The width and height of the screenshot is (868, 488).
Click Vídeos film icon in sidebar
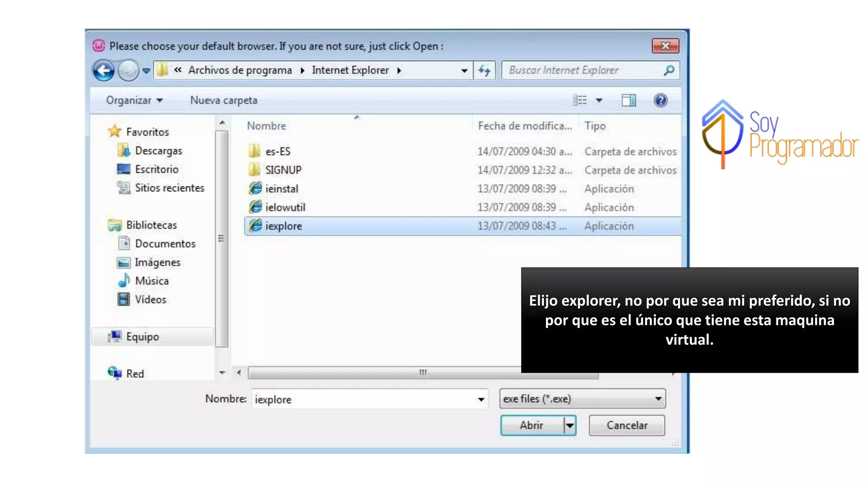click(123, 299)
